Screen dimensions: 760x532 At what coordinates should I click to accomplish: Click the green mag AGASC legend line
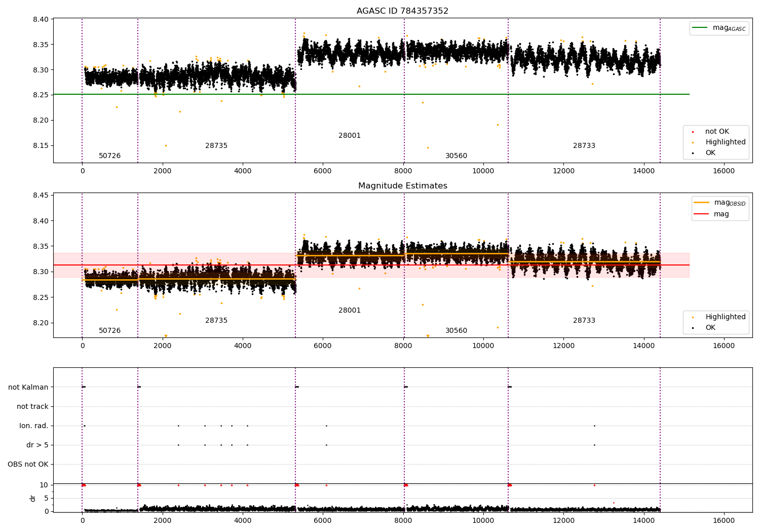click(701, 28)
